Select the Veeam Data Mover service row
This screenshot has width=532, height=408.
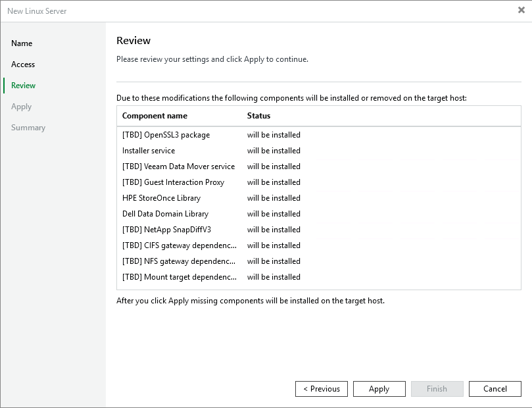178,166
